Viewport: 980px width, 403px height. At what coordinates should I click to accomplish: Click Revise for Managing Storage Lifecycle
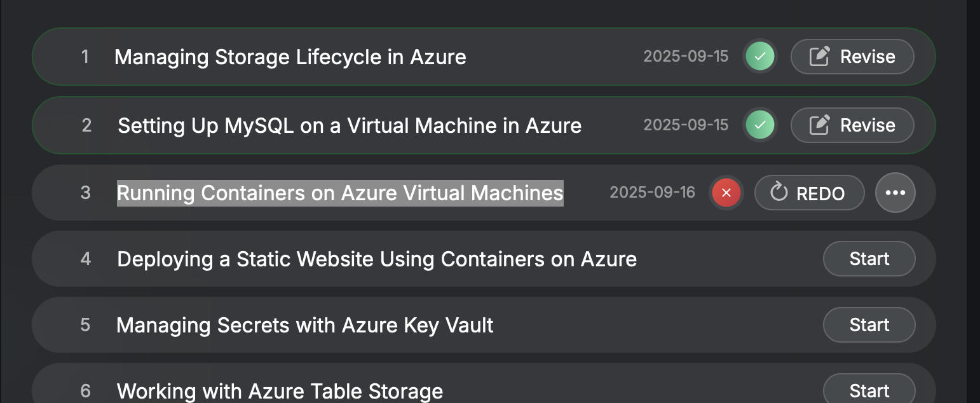(x=852, y=57)
